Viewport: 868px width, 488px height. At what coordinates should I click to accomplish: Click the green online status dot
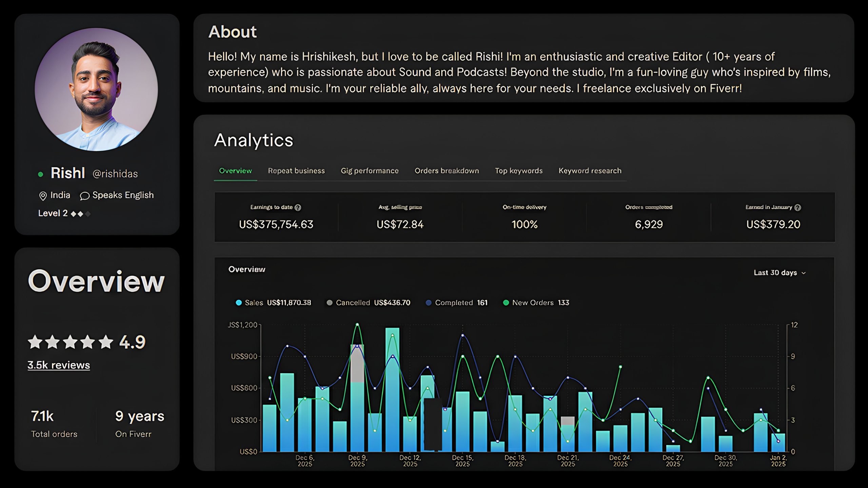click(x=41, y=175)
